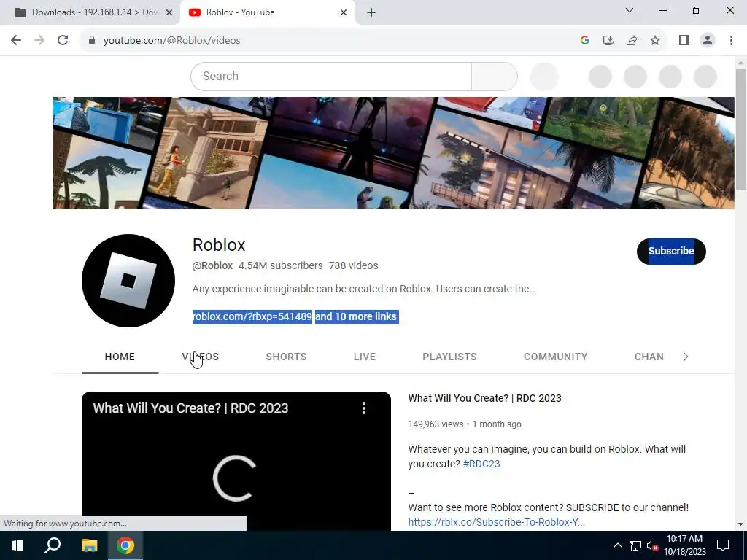The width and height of the screenshot is (747, 560).
Task: Open the taskbar clock and date
Action: coord(684,545)
